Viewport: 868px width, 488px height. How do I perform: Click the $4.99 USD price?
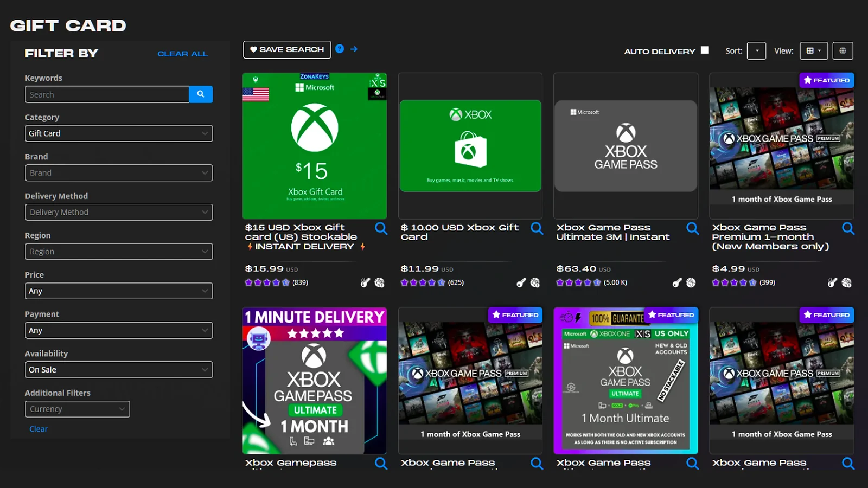(x=736, y=269)
